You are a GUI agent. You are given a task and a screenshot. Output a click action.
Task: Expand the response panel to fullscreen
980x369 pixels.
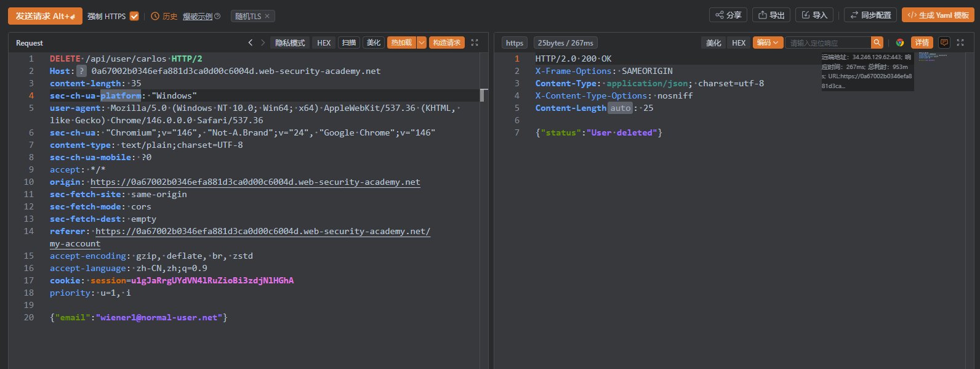point(960,43)
